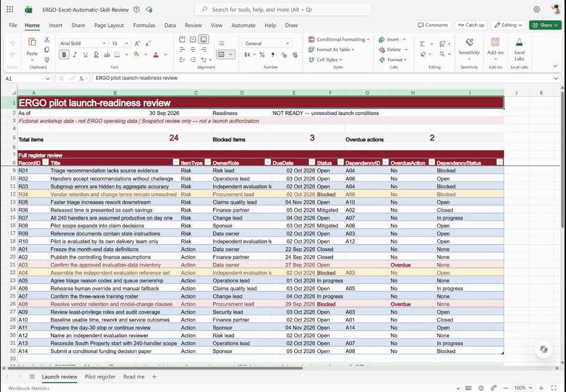The height and width of the screenshot is (392, 566).
Task: Open the OwnerRole column filter dropdown
Action: point(268,162)
